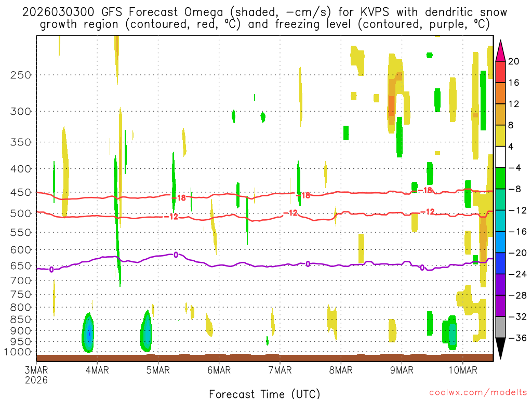This screenshot has height=399, width=532.
Task: Click the colorbar value label -20
Action: [x=517, y=253]
